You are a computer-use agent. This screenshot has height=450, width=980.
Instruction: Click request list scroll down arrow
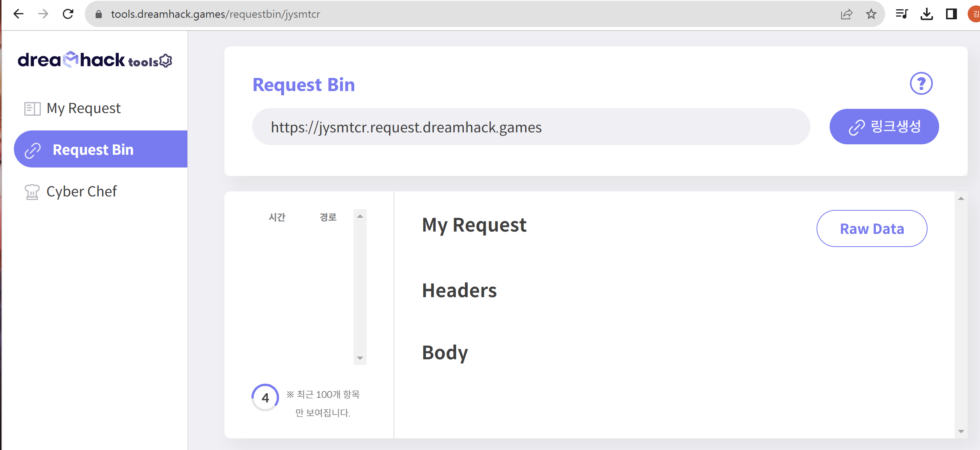(360, 358)
